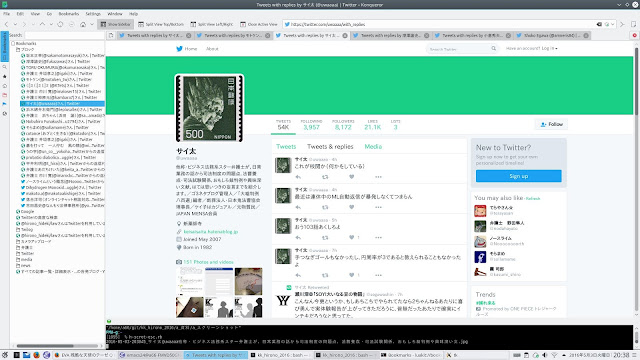The height and width of the screenshot is (360, 640).
Task: Open the Forward history dropdown arrow
Action: click(x=33, y=24)
